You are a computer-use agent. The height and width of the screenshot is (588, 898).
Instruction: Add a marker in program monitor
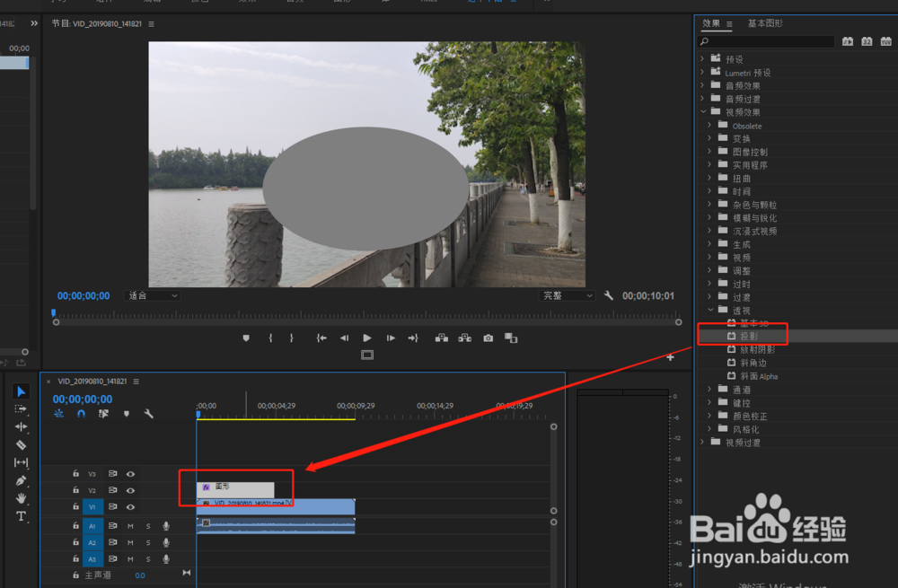246,338
